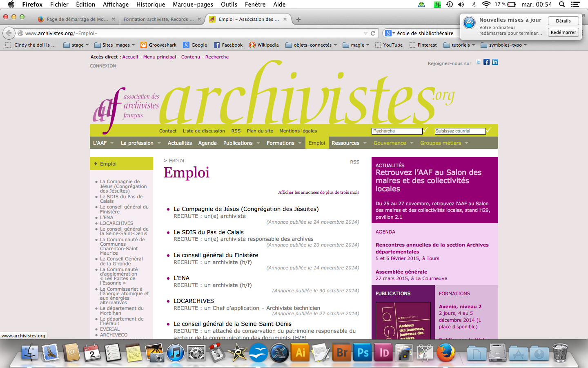The image size is (588, 368).
Task: Open the Avenio, niveau 2 training link
Action: 460,307
